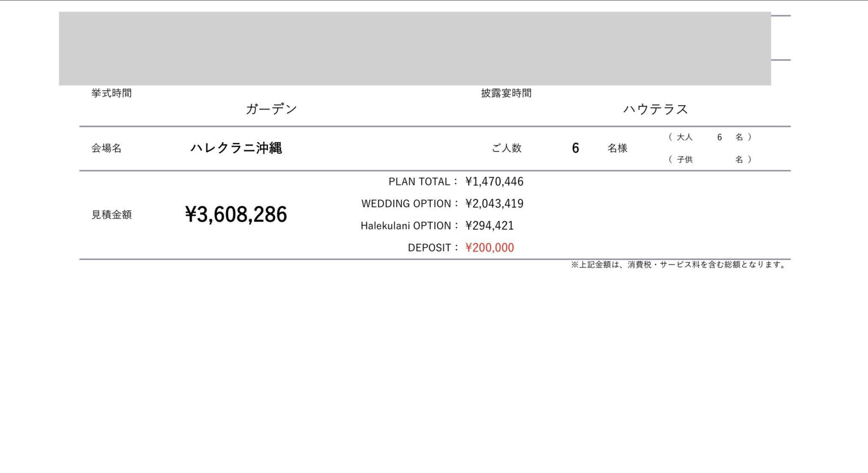Viewport: 868px width, 473px height.
Task: Click the 挙式時間 label
Action: coord(111,93)
